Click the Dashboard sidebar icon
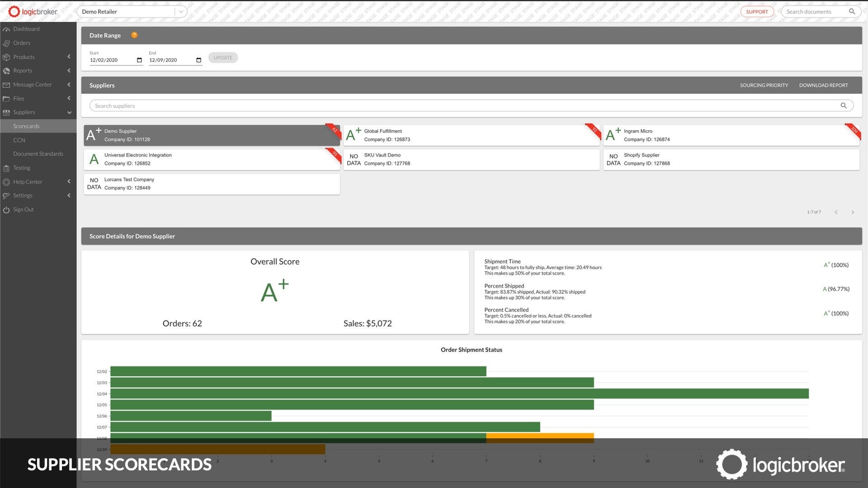868x488 pixels. point(6,29)
